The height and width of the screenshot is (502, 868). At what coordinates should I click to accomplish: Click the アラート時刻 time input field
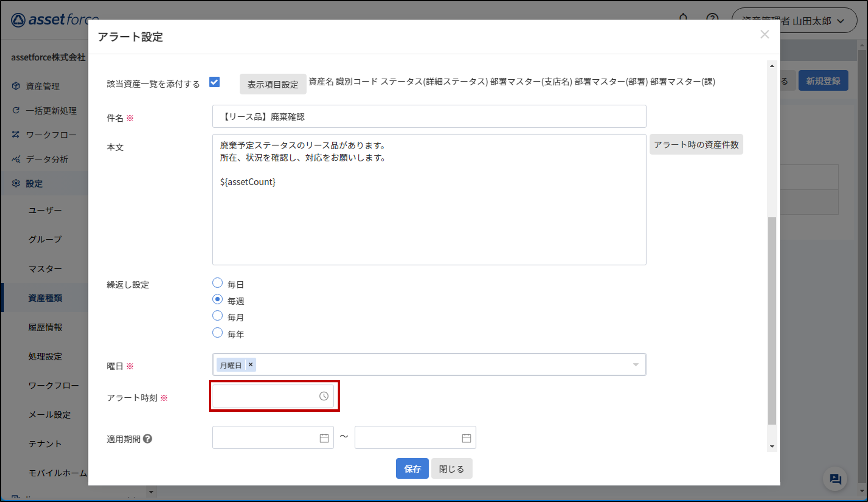pos(273,396)
